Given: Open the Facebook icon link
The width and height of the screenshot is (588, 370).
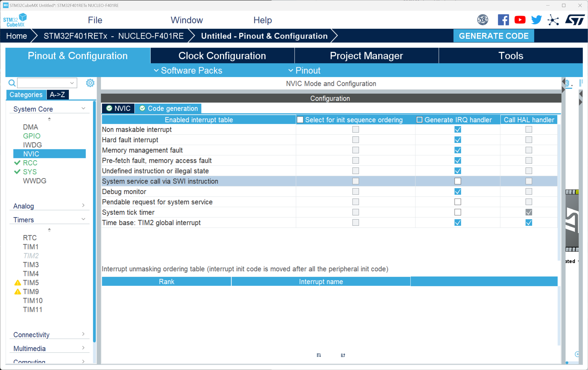Looking at the screenshot, I should 503,20.
